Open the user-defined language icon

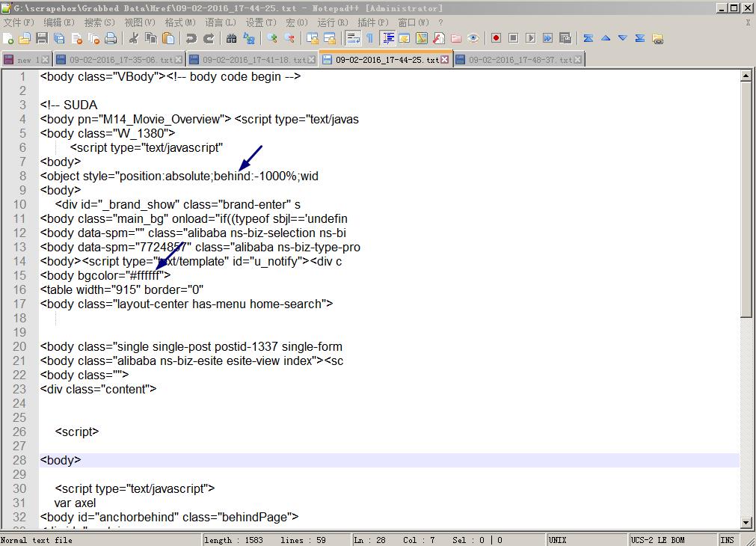[x=405, y=39]
